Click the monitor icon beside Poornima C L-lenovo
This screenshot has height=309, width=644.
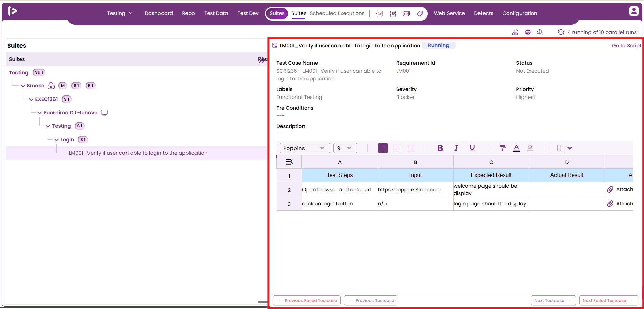(104, 113)
